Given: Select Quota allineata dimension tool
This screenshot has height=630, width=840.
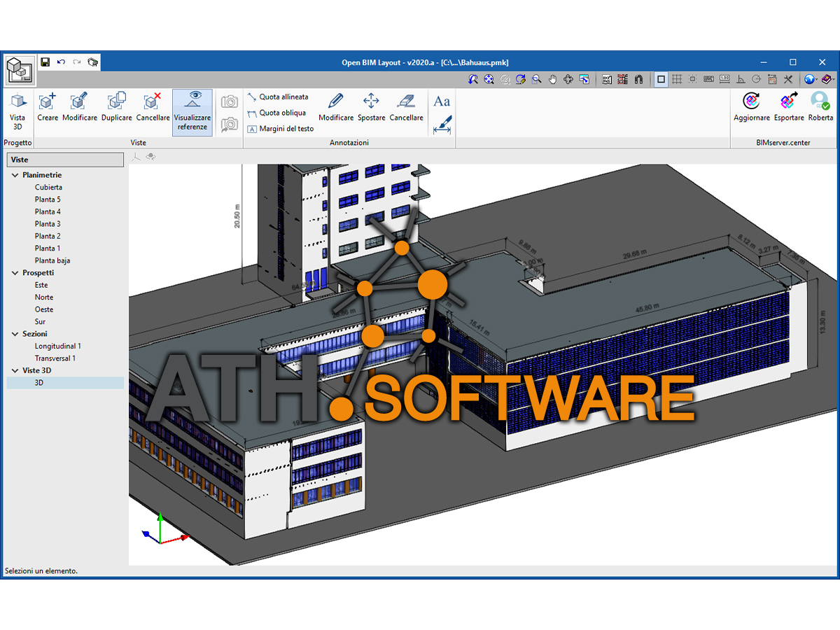Looking at the screenshot, I should point(278,97).
